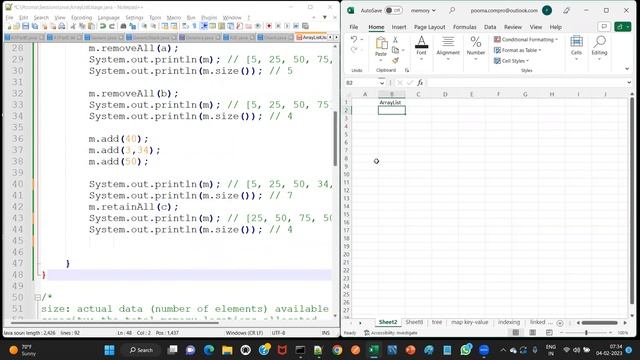Click the Cut scissors icon in Excel ribbon
This screenshot has width=640, height=360.
pyautogui.click(x=395, y=40)
